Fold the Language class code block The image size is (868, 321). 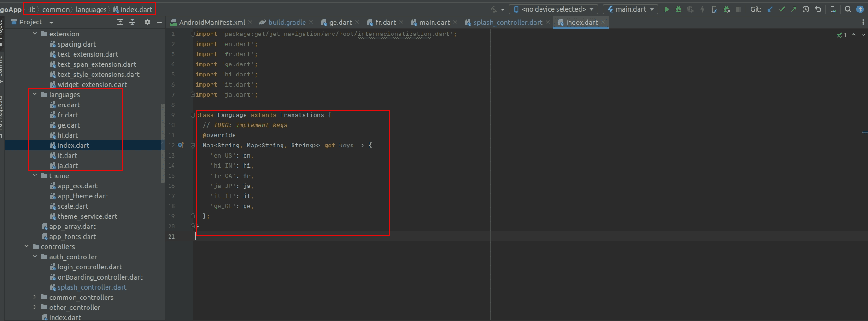(193, 115)
